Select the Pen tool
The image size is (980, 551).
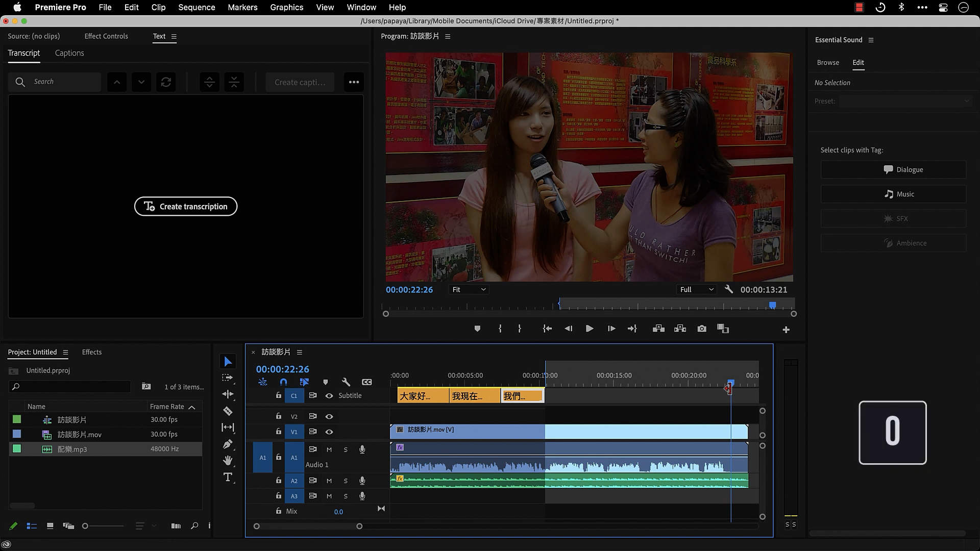point(228,444)
